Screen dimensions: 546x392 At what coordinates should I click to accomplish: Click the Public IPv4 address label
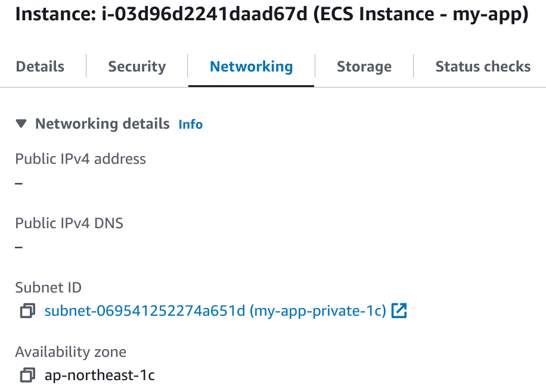pos(80,159)
